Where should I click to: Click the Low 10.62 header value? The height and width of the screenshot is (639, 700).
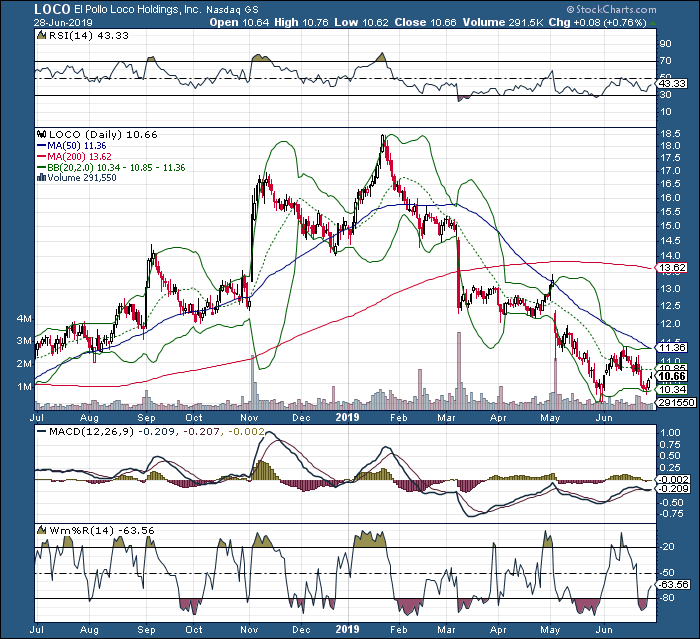[361, 22]
